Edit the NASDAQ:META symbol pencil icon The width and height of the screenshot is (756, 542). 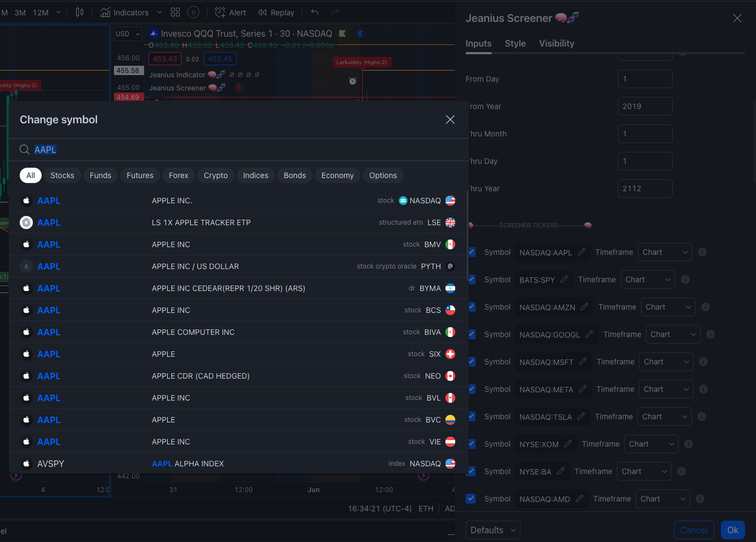click(x=583, y=389)
